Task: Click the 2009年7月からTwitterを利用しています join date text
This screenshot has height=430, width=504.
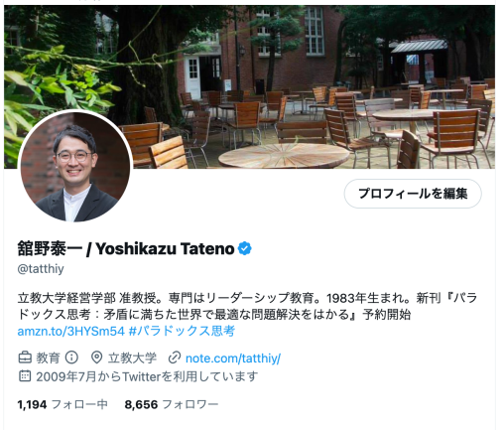Action: (x=147, y=376)
